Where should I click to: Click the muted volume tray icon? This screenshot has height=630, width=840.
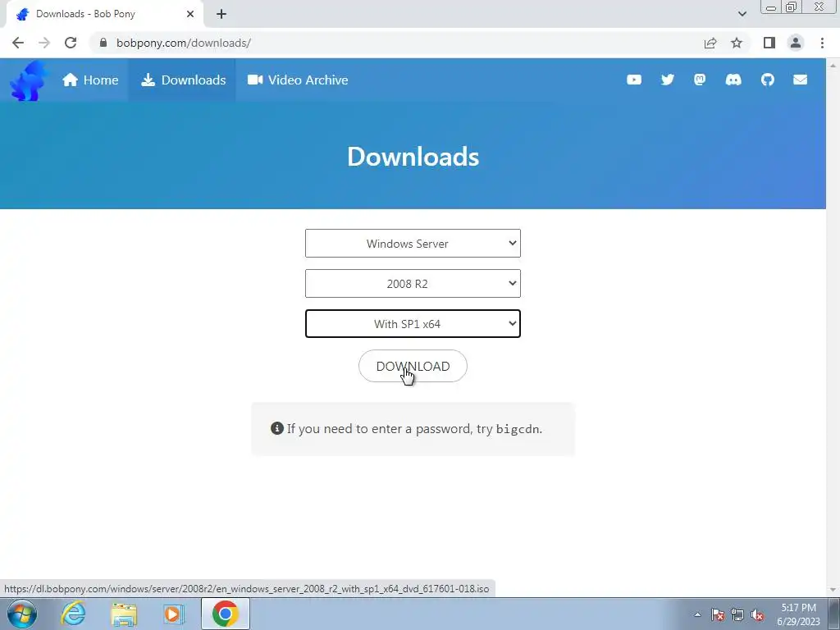pyautogui.click(x=757, y=614)
